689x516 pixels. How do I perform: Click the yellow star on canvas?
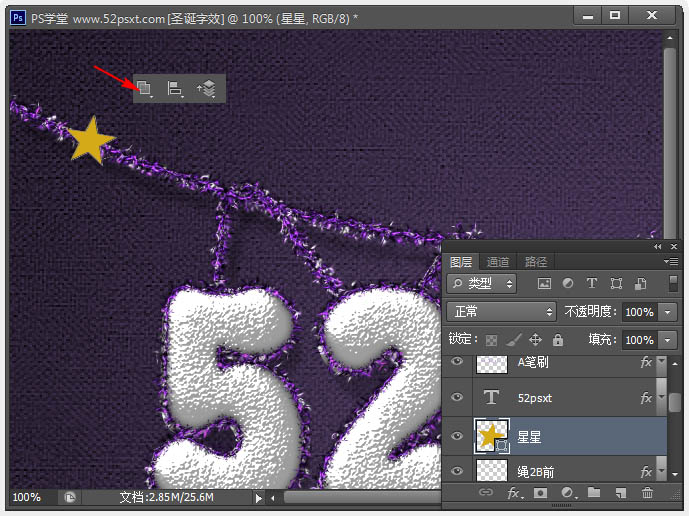[91, 141]
